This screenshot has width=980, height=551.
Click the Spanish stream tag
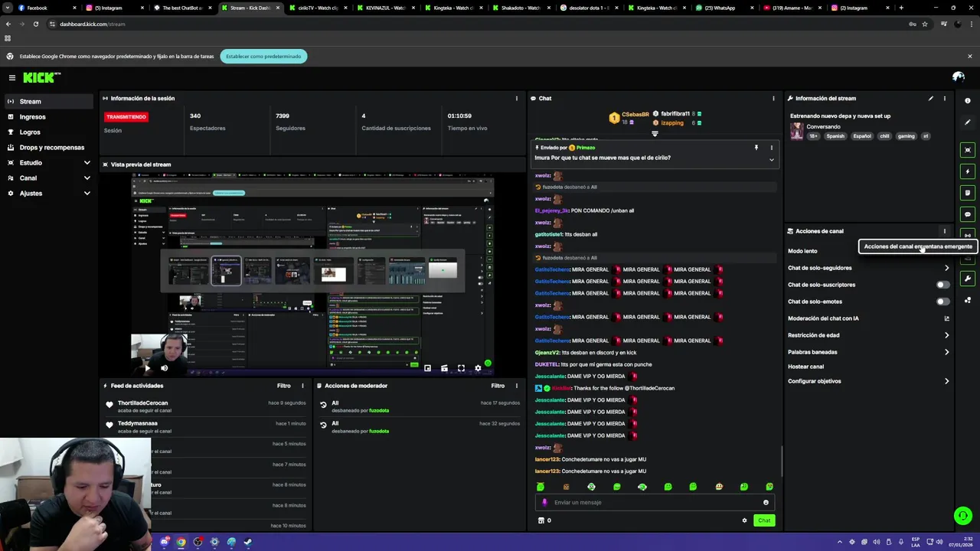pos(835,136)
